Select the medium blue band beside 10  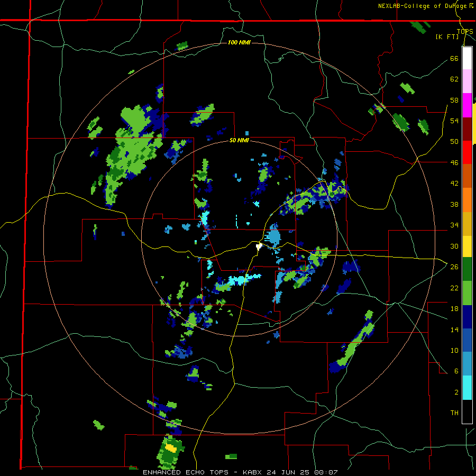(x=467, y=340)
